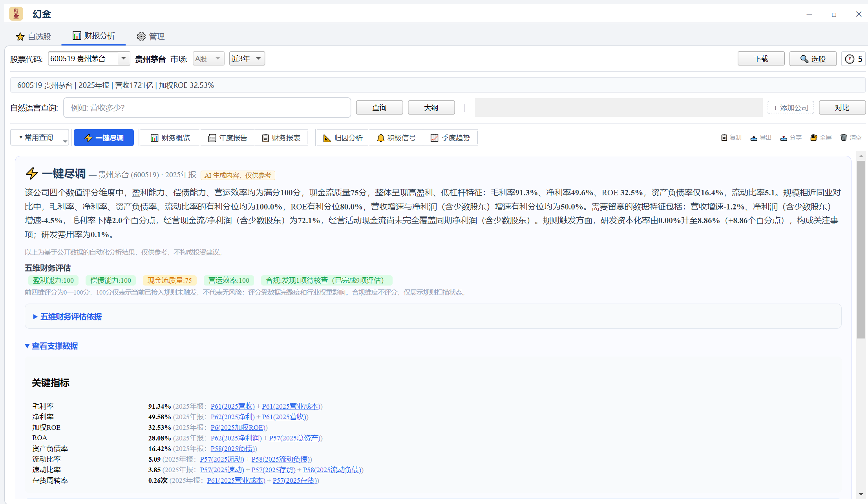Click the 对比 button

coord(842,107)
